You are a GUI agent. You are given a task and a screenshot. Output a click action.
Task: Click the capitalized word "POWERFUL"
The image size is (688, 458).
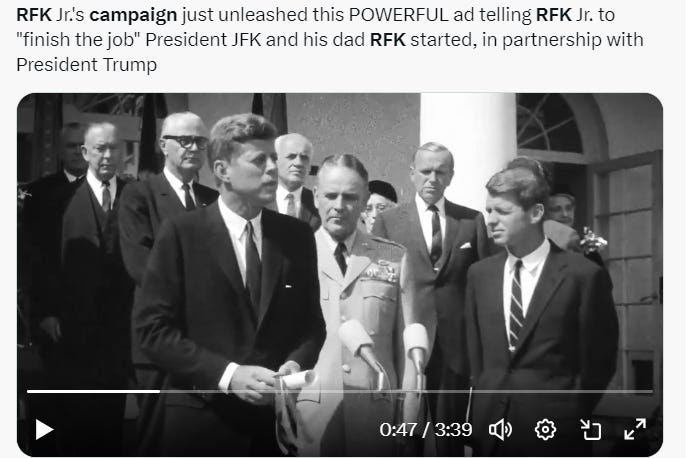(398, 14)
